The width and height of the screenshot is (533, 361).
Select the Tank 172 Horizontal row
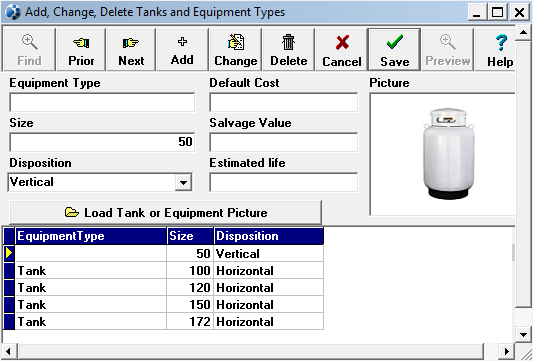point(170,322)
